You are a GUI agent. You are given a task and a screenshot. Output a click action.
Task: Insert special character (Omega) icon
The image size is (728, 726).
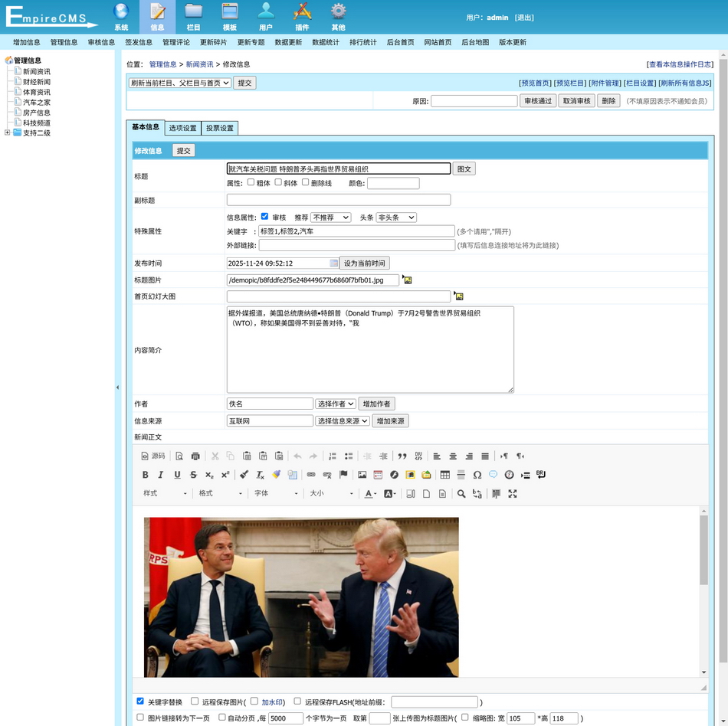477,475
